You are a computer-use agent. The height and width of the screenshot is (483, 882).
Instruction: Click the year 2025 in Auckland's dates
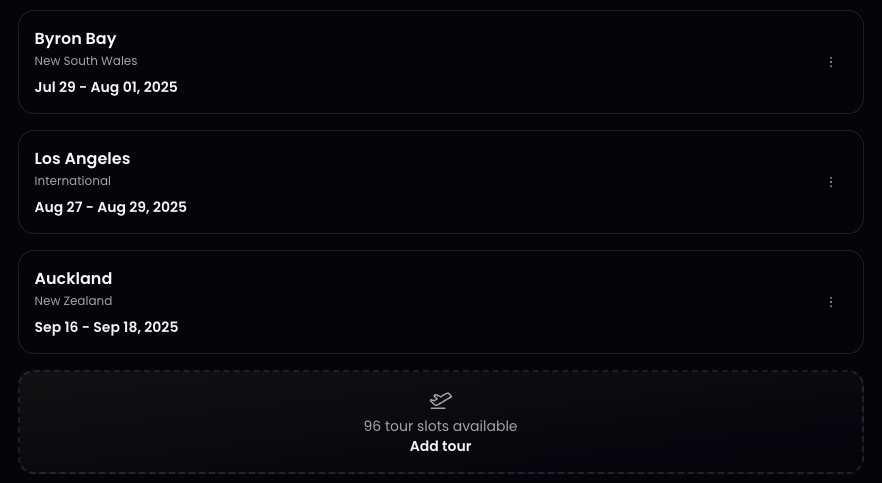161,327
